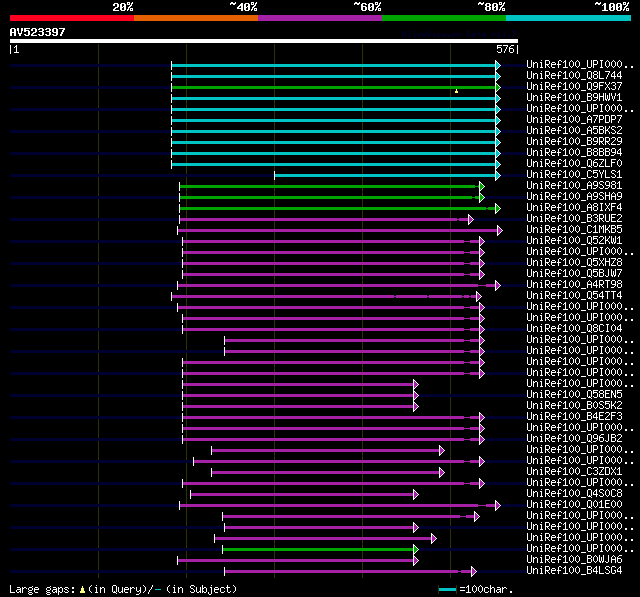Select the white AV523397 query sequence bar

[x=264, y=41]
